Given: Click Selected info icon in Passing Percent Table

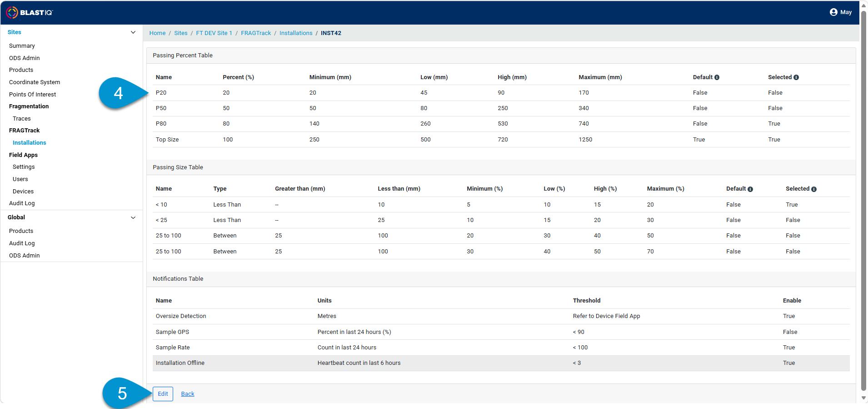Looking at the screenshot, I should pyautogui.click(x=796, y=77).
